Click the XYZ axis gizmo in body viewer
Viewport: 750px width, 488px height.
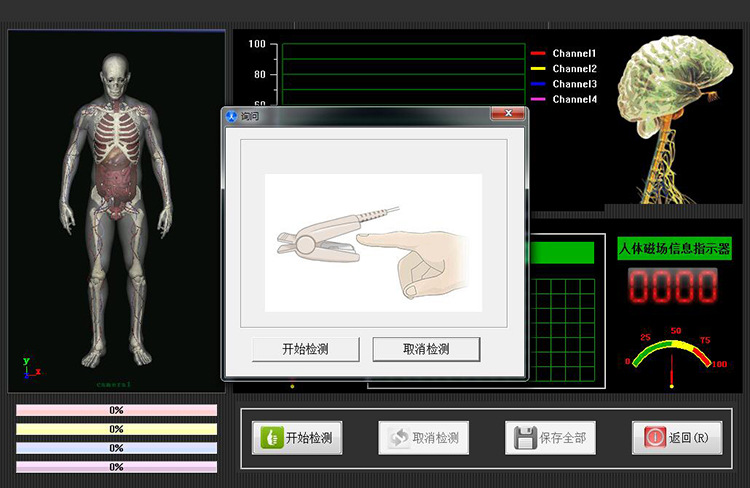[x=30, y=368]
